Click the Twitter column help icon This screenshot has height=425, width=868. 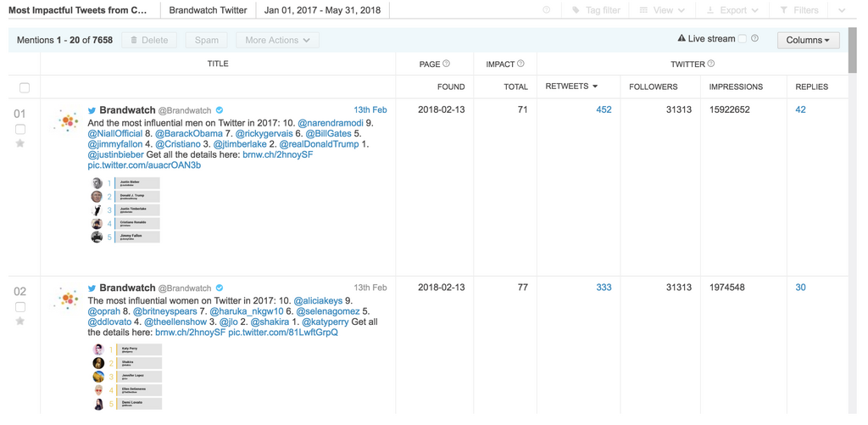tap(711, 64)
